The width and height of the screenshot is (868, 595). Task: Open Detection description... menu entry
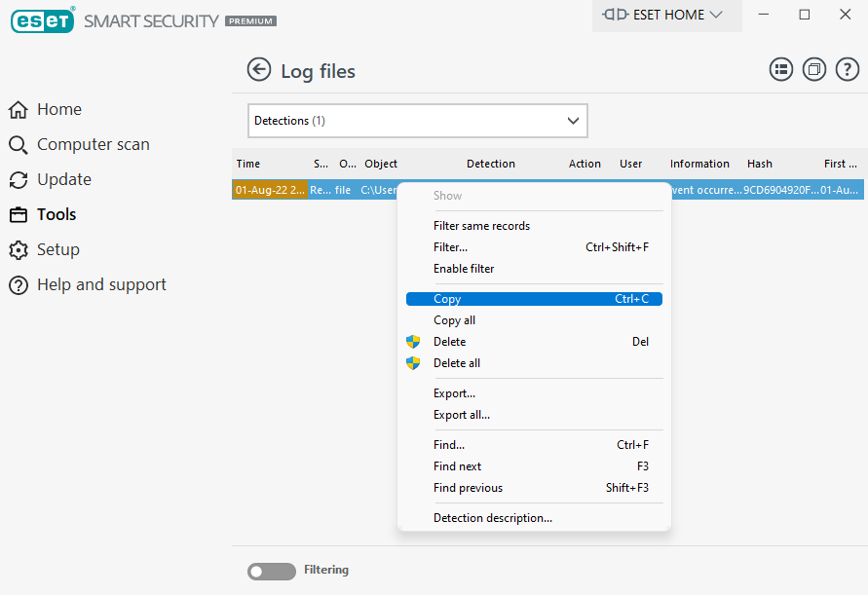click(x=493, y=518)
